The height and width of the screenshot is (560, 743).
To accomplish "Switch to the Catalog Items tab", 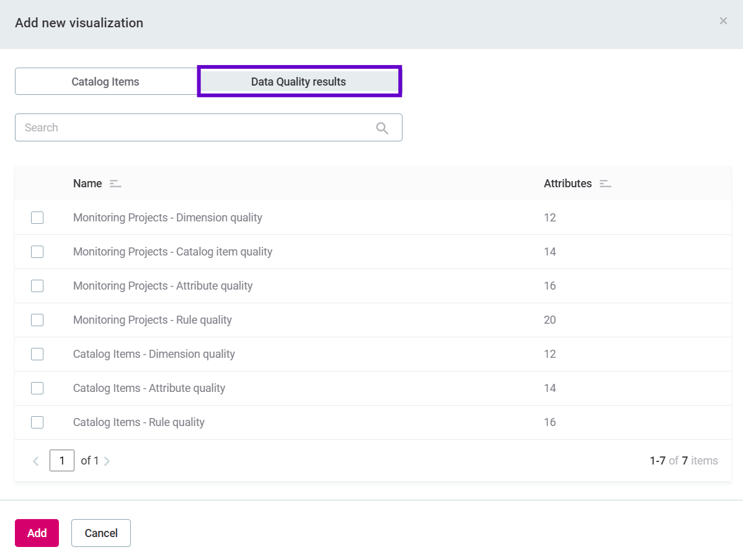I will click(x=105, y=81).
